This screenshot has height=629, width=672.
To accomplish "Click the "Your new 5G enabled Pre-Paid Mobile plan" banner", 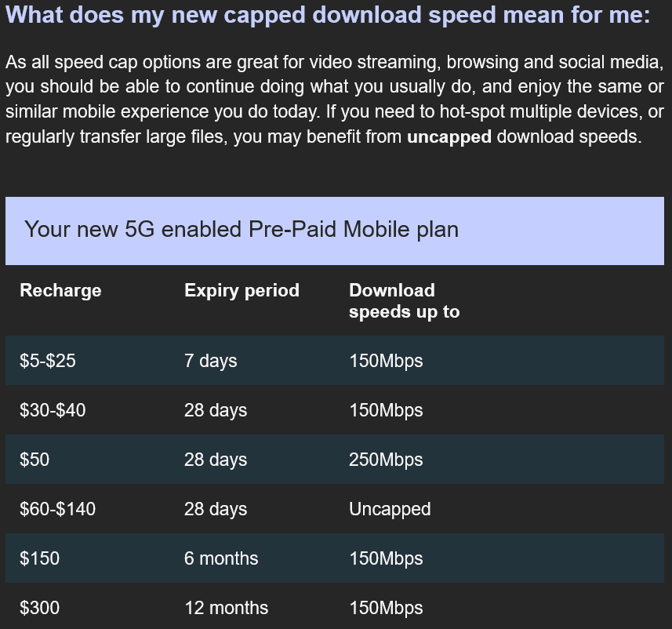I will (x=242, y=230).
